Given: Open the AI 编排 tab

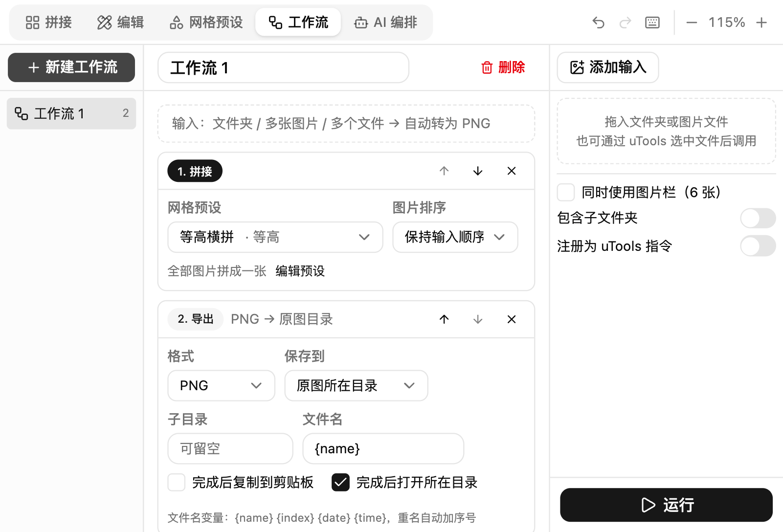Looking at the screenshot, I should pos(386,22).
